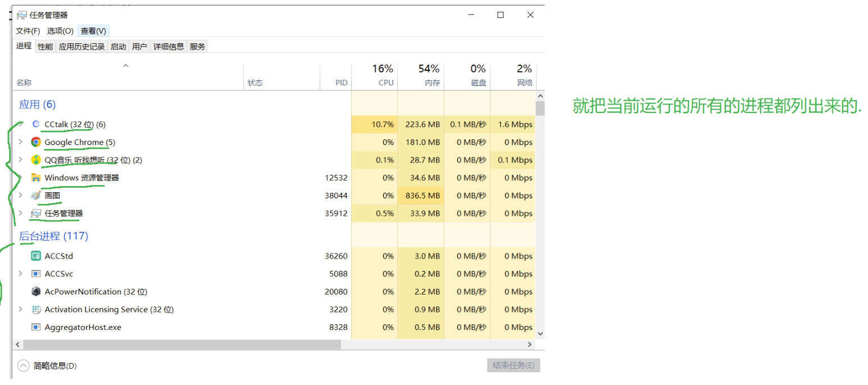Select the AggregatorHost.exe row name
The height and width of the screenshot is (385, 868).
[x=83, y=327]
